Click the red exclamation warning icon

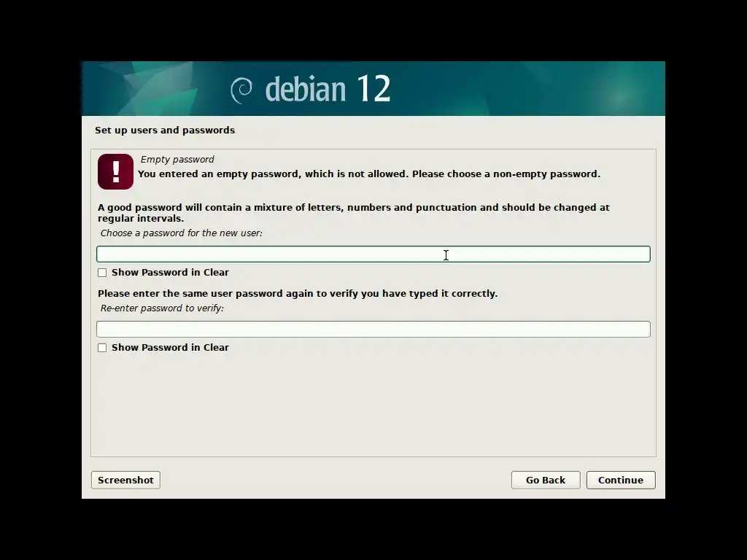pos(116,171)
